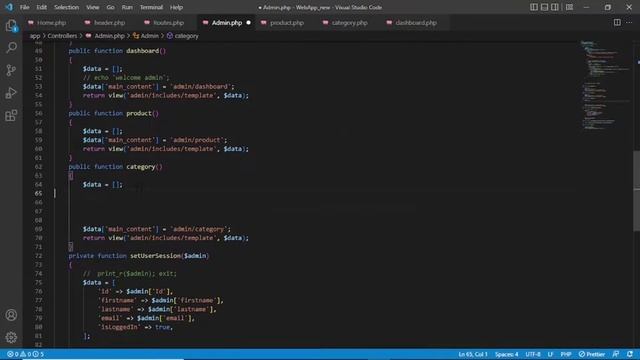This screenshot has width=640, height=360.
Task: Switch to the dashboard.php tab
Action: coord(416,23)
